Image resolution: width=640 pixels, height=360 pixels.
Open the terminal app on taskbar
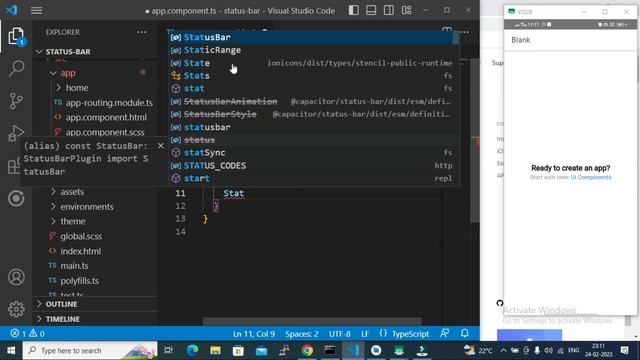(x=330, y=350)
